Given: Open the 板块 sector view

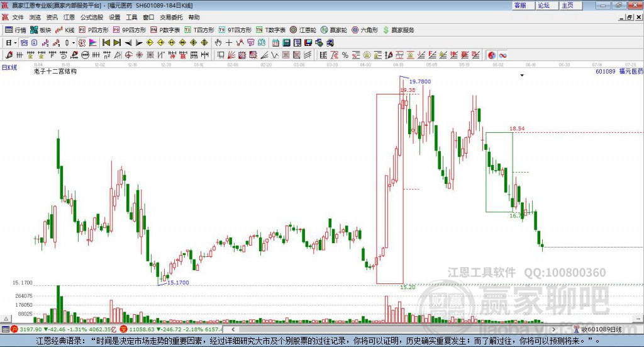Looking at the screenshot, I should coord(40,30).
